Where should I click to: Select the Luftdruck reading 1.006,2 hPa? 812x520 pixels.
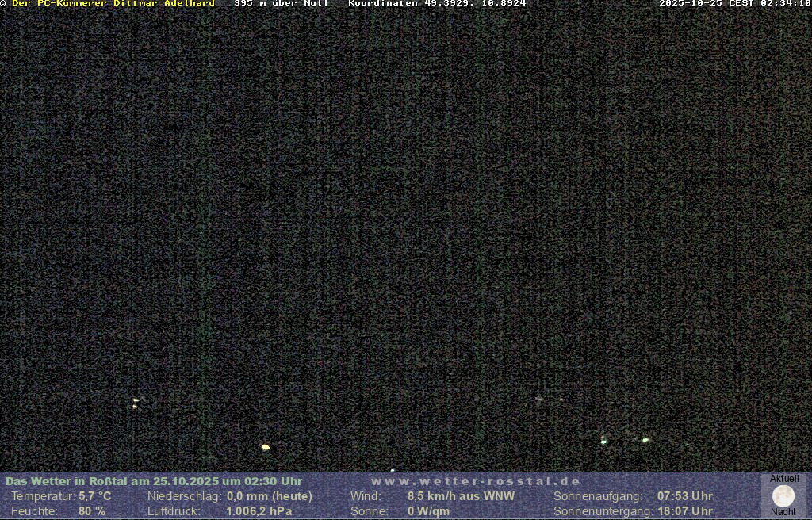coord(259,511)
